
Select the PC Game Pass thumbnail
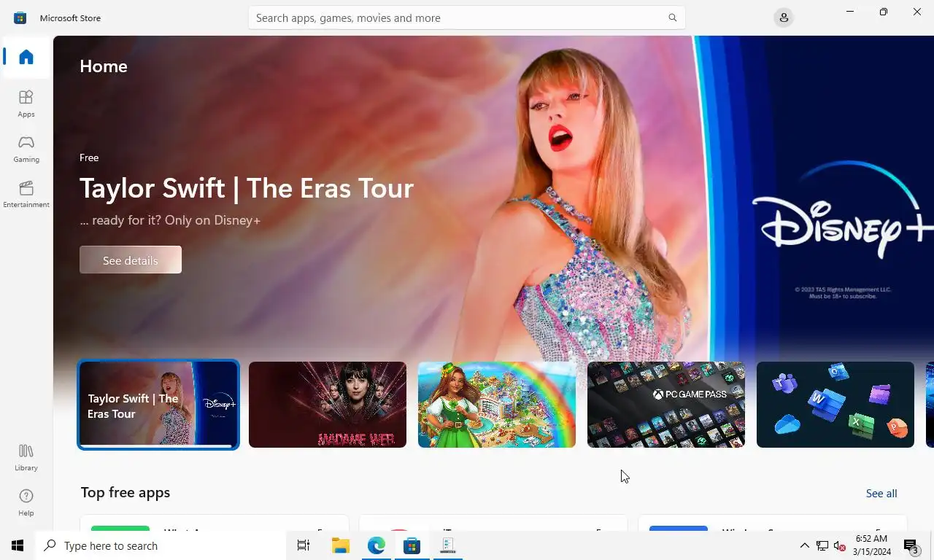point(666,405)
